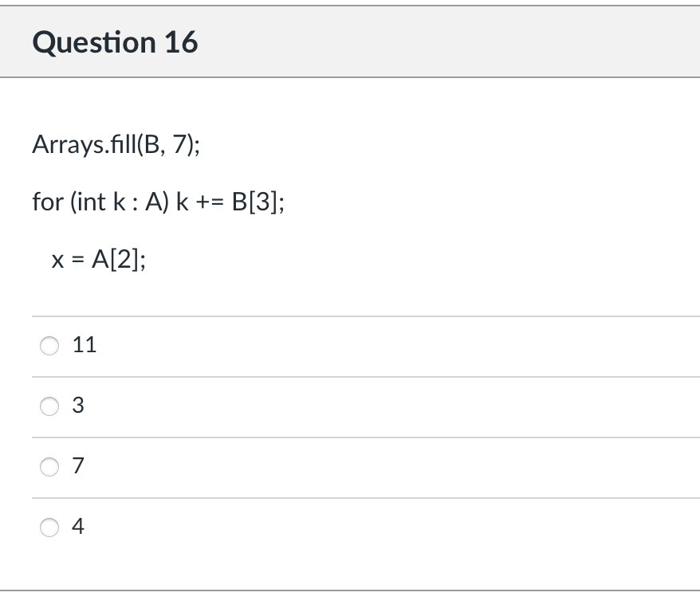Click the answer option labeled 11
The image size is (700, 612).
[85, 345]
